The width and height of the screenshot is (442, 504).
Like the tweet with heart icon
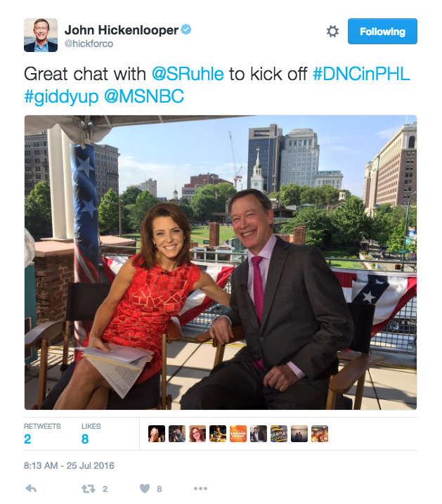click(x=145, y=489)
